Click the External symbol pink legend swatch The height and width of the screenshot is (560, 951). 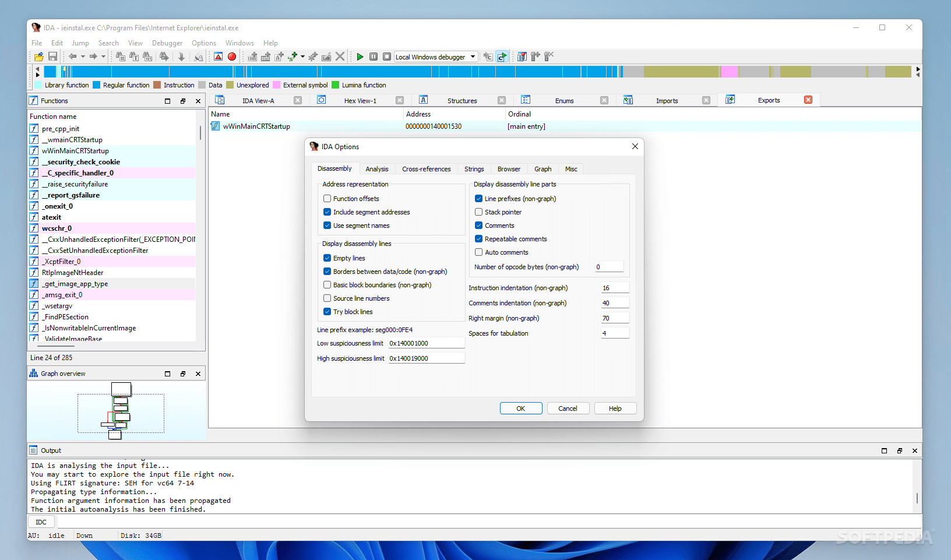coord(277,85)
